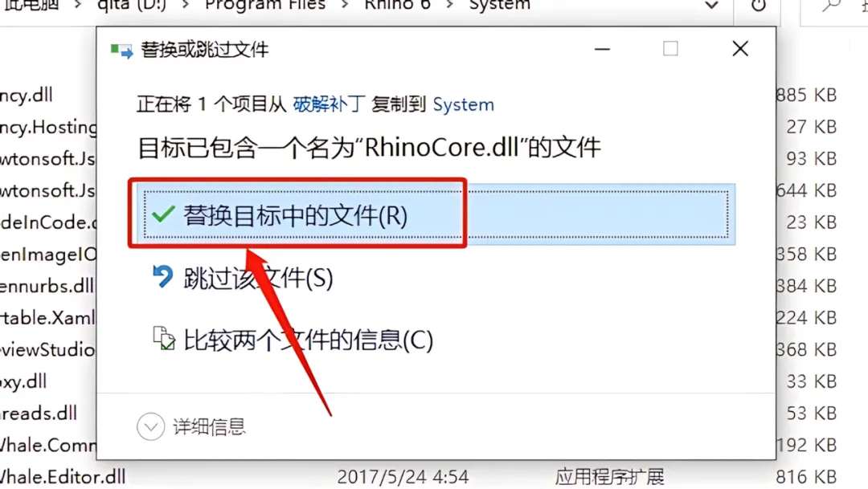The image size is (868, 489).
Task: Click the refresh button next to address bar
Action: 759,6
